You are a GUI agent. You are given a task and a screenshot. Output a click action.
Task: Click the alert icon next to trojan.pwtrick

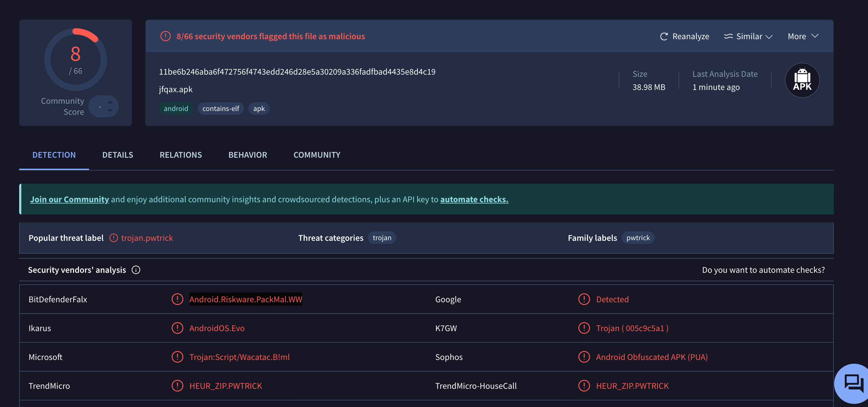coord(114,238)
